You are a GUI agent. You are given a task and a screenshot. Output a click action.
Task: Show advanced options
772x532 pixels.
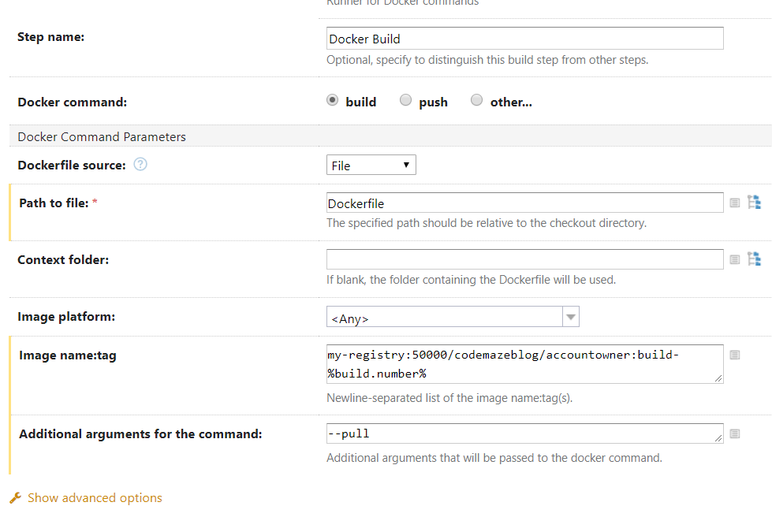95,498
